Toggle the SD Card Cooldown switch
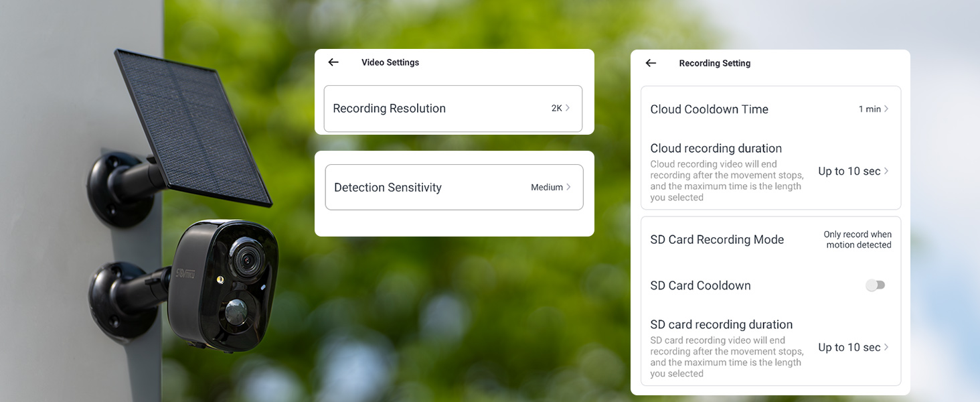Viewport: 980px width, 402px height. (x=875, y=285)
